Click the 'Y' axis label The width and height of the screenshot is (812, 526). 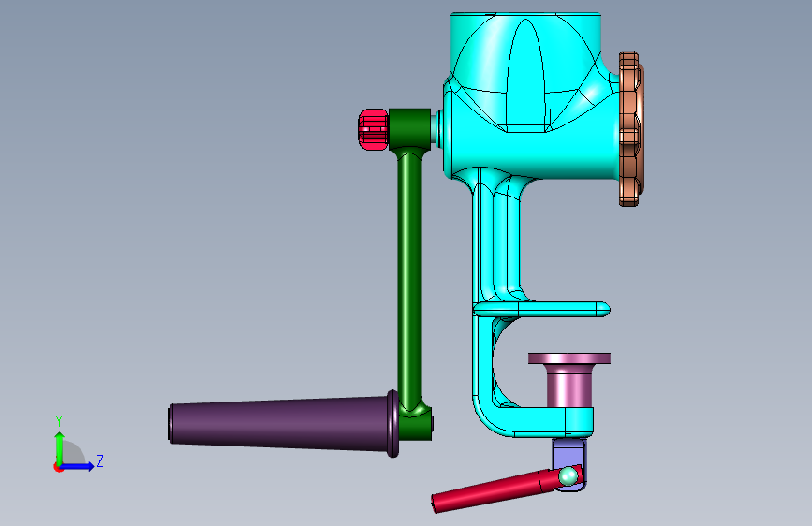point(59,420)
